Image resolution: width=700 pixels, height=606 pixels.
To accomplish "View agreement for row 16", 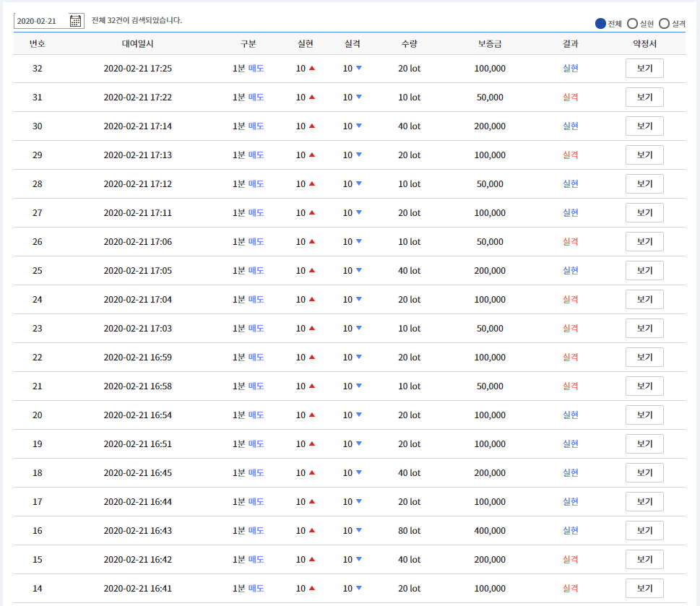I will [x=644, y=531].
